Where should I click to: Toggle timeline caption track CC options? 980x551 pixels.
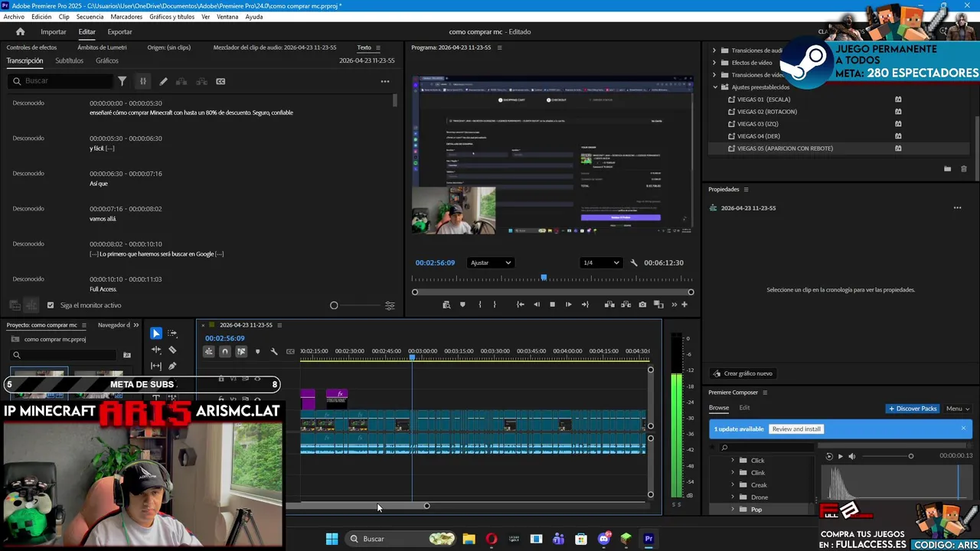290,351
